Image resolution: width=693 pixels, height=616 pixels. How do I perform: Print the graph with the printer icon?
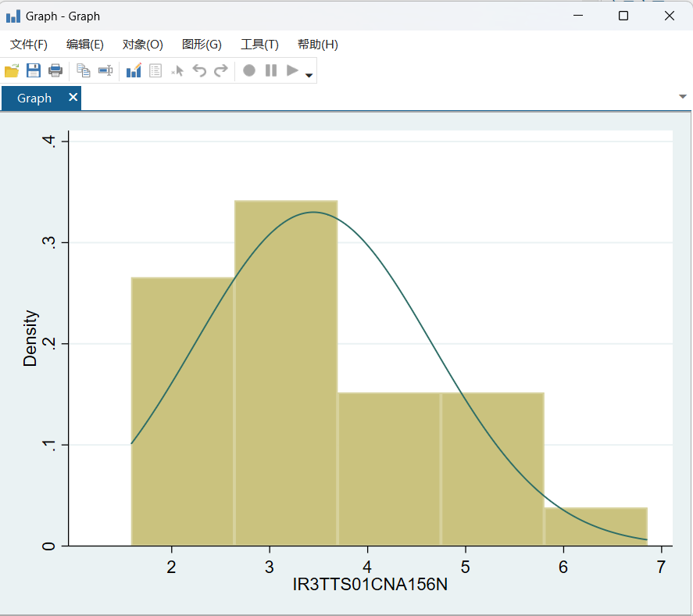[x=55, y=71]
